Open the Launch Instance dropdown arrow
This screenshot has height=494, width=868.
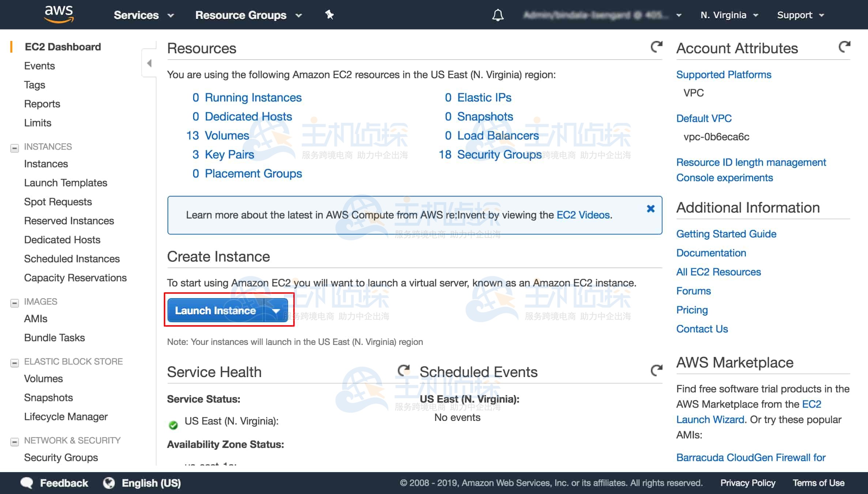coord(276,311)
